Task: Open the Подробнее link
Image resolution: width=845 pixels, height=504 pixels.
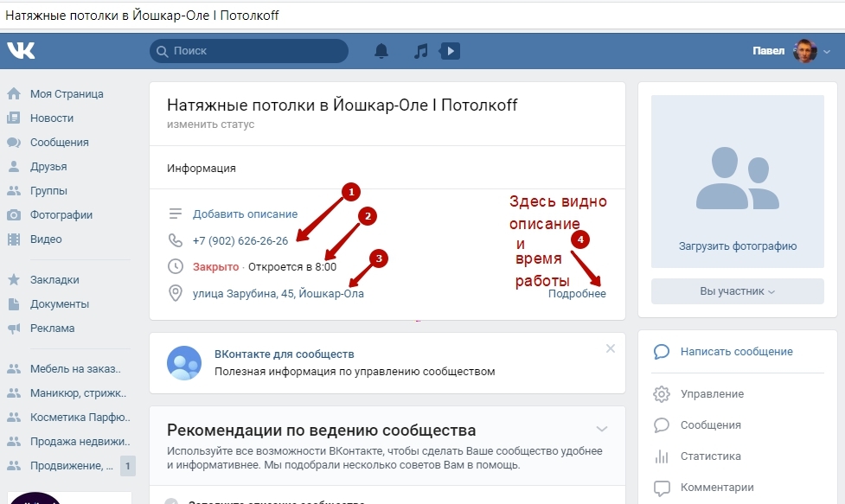Action: tap(577, 293)
